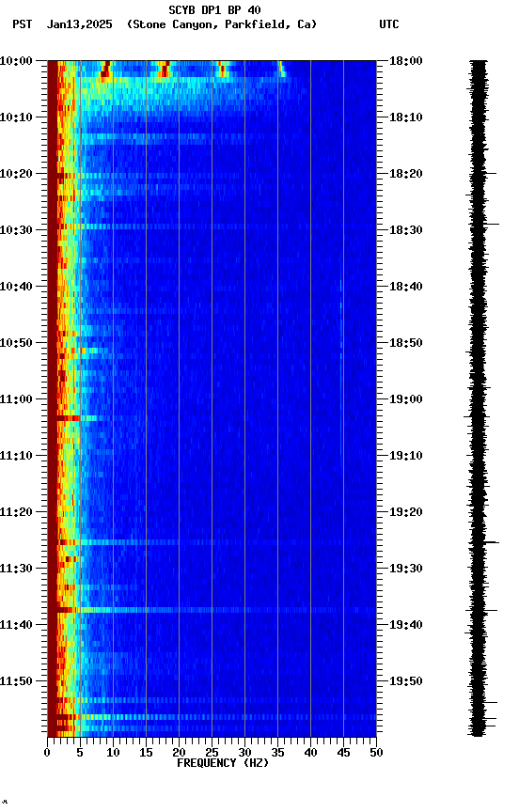Click the '25' frequency axis tick label

click(x=212, y=753)
